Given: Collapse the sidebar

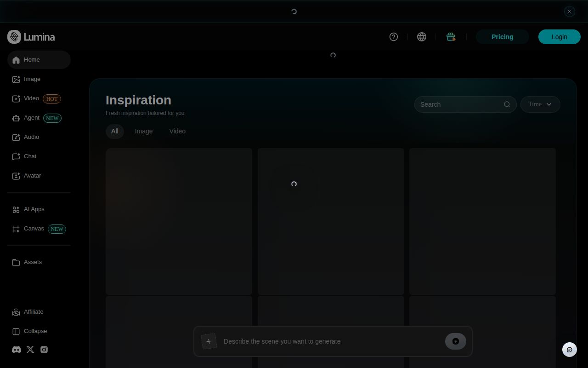Looking at the screenshot, I should tap(39, 331).
